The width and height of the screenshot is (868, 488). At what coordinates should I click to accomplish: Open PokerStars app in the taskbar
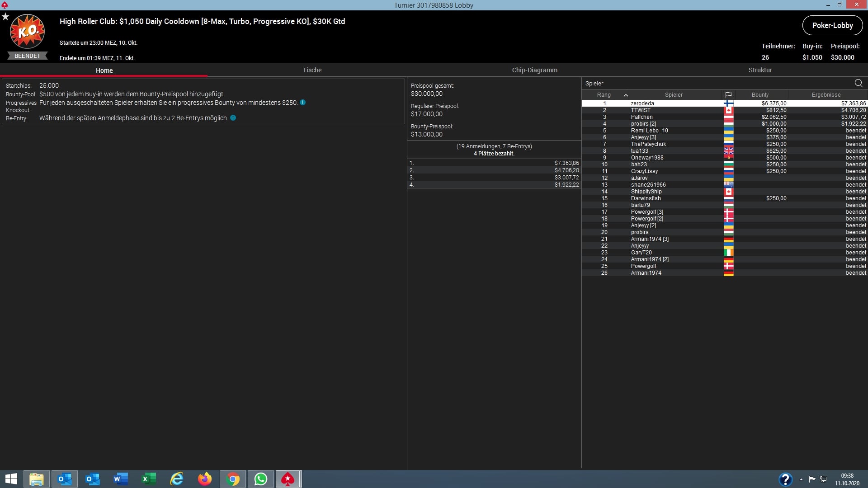pos(288,479)
